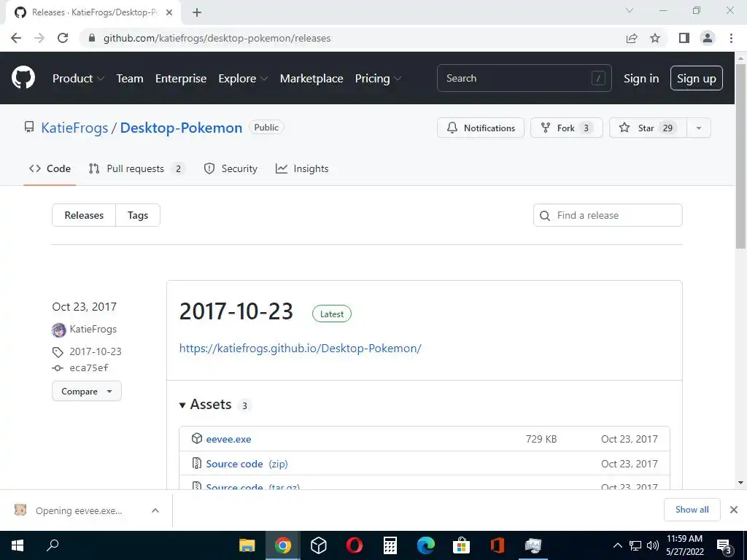Click the Find a release field
The height and width of the screenshot is (560, 747).
(608, 215)
